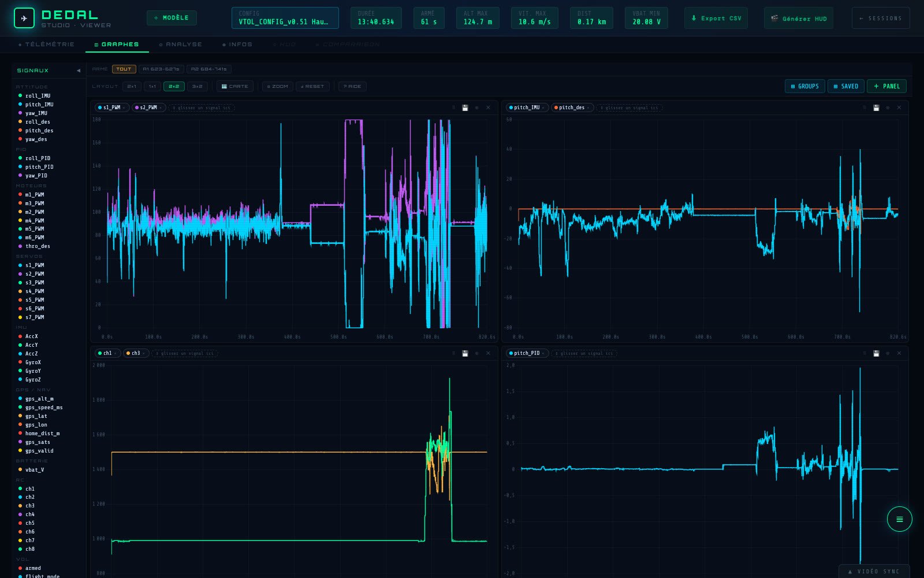Save the pitch_IMU / pitch_des graph panel
This screenshot has height=578, width=924.
pos(876,108)
